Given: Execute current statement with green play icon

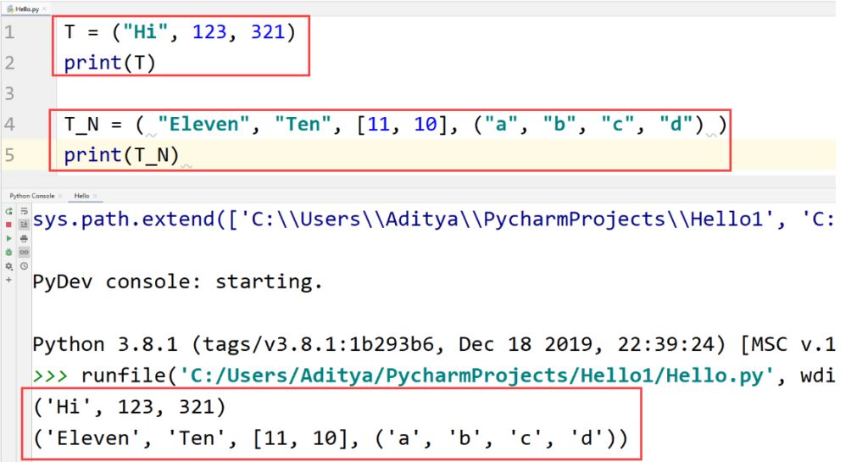Looking at the screenshot, I should click(8, 238).
